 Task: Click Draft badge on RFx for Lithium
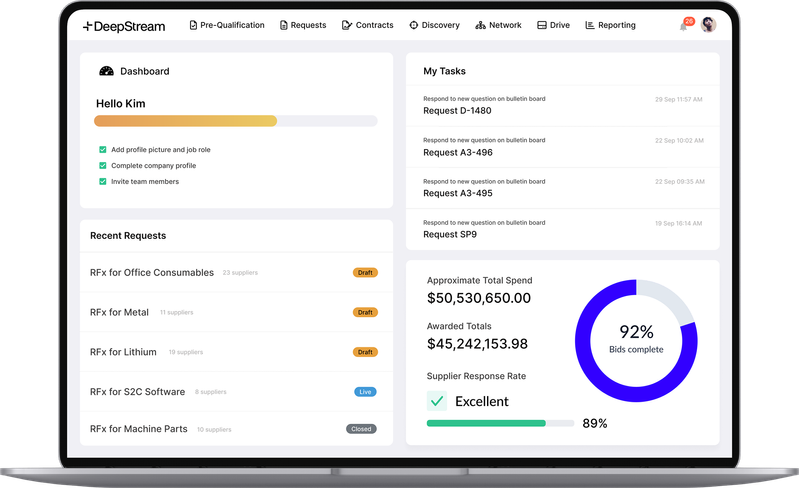click(x=365, y=352)
